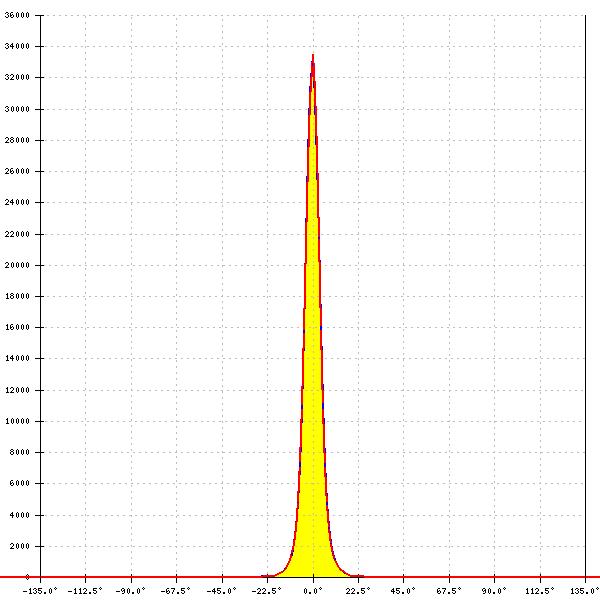This screenshot has width=600, height=600.
Task: Click the 12000 y-axis tick label
Action: tap(17, 390)
